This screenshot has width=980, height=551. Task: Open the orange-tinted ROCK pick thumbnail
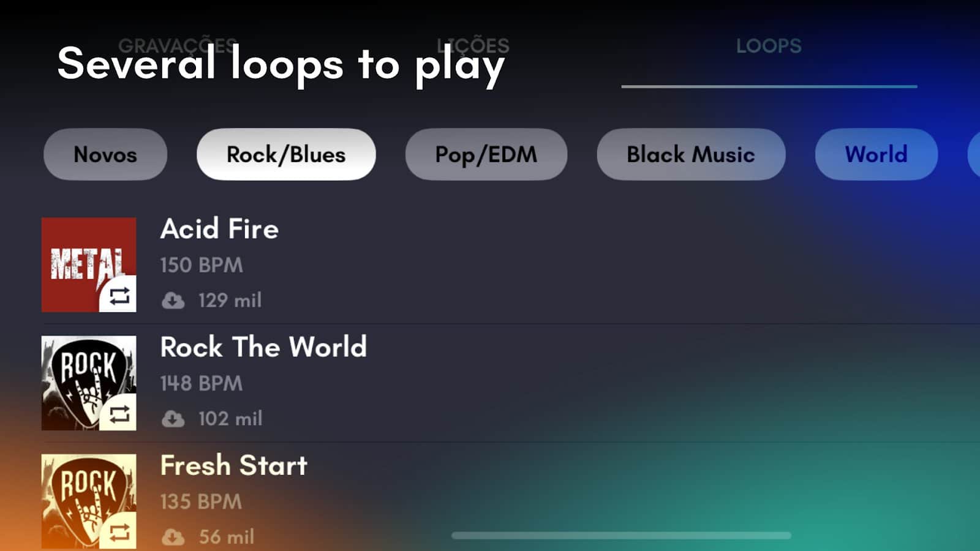coord(89,501)
